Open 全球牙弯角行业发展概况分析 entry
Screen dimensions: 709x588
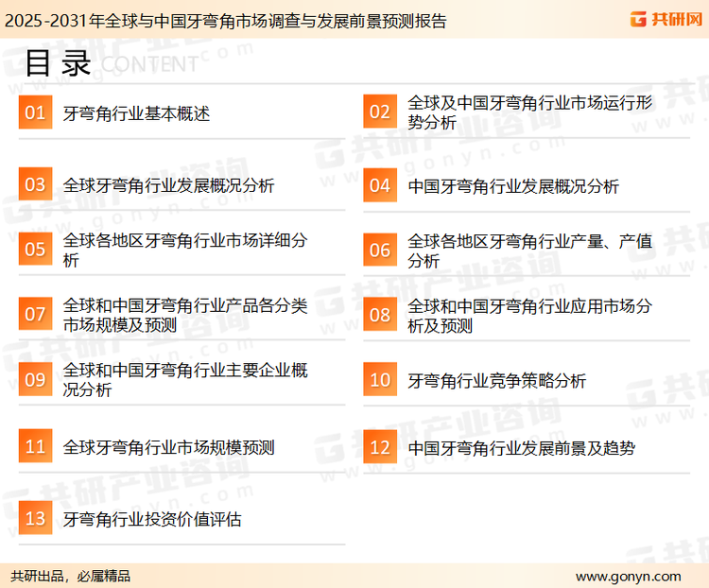click(x=168, y=185)
